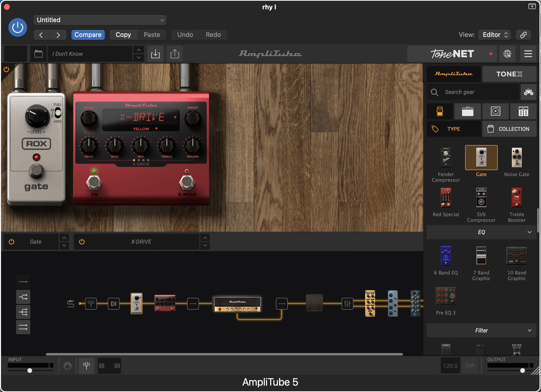541x392 pixels.
Task: Stomp the Gate pedal footswitch
Action: tap(36, 171)
